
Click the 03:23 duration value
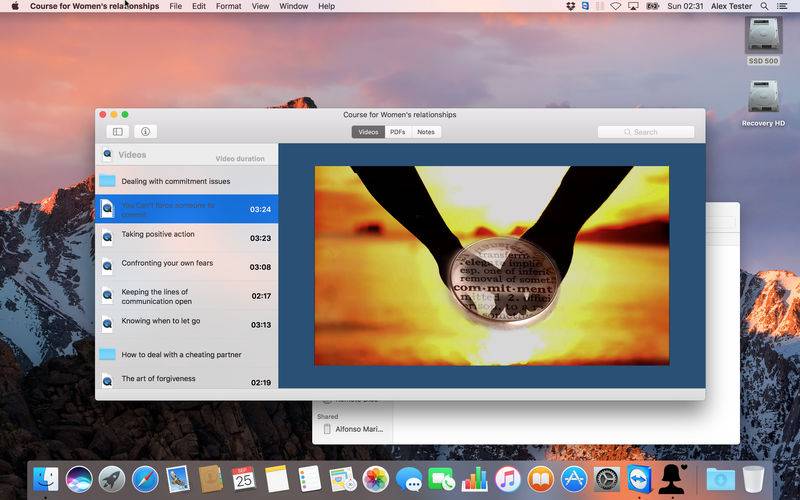tap(260, 238)
